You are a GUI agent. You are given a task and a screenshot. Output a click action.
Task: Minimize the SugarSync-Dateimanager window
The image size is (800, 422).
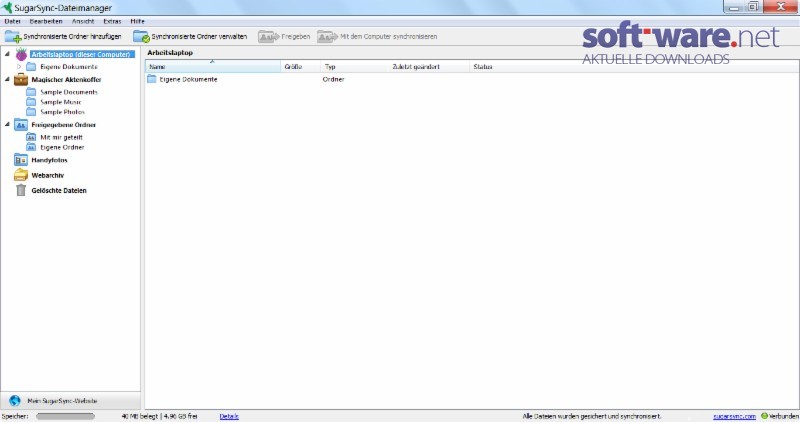(x=734, y=7)
